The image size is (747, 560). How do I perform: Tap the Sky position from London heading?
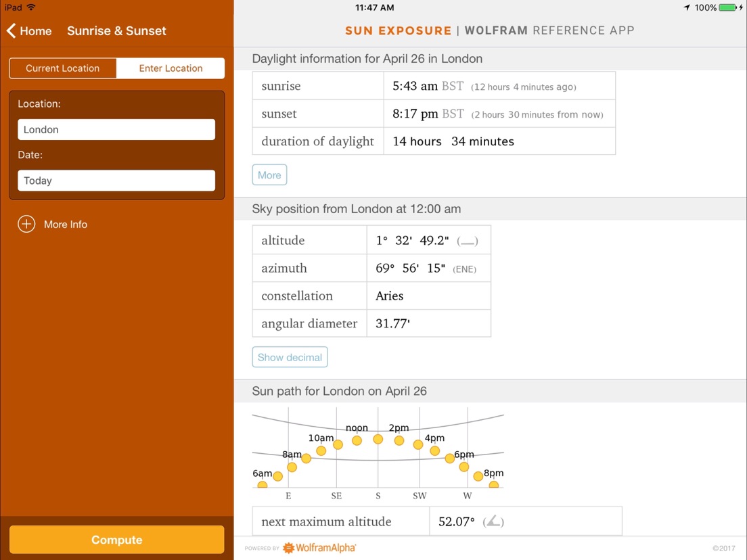pos(357,208)
